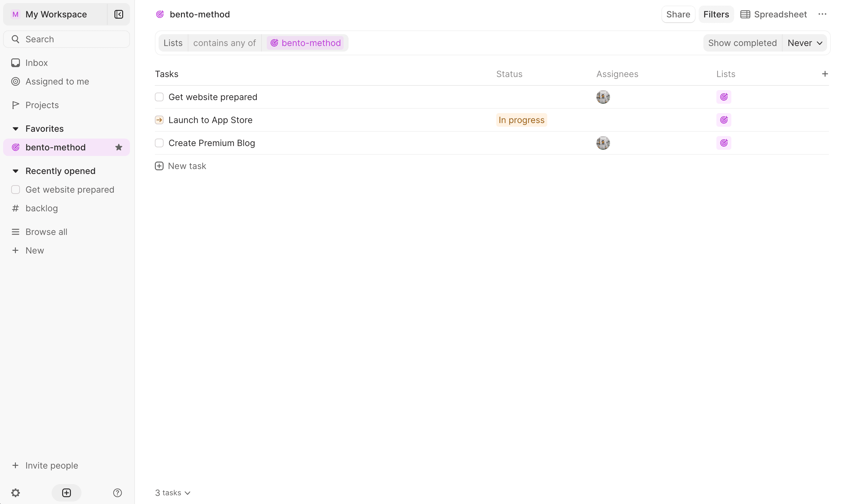
Task: Click the quick-add plus button at bottom
Action: (67, 493)
